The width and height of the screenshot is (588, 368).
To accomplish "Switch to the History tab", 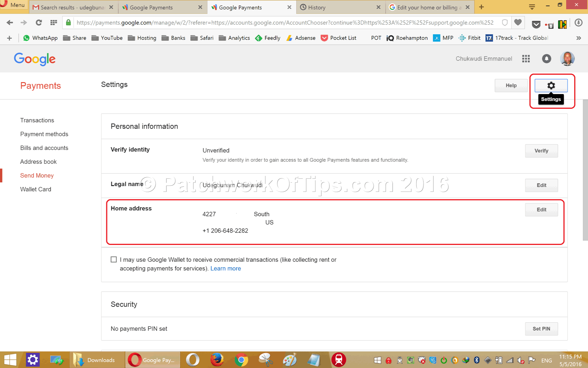I will (340, 7).
